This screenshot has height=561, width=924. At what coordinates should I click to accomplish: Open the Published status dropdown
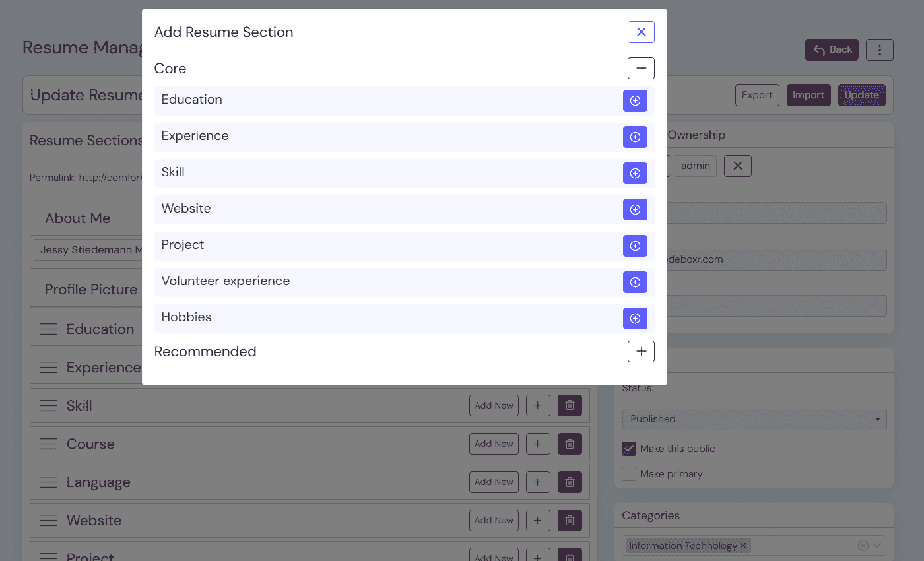(x=754, y=419)
